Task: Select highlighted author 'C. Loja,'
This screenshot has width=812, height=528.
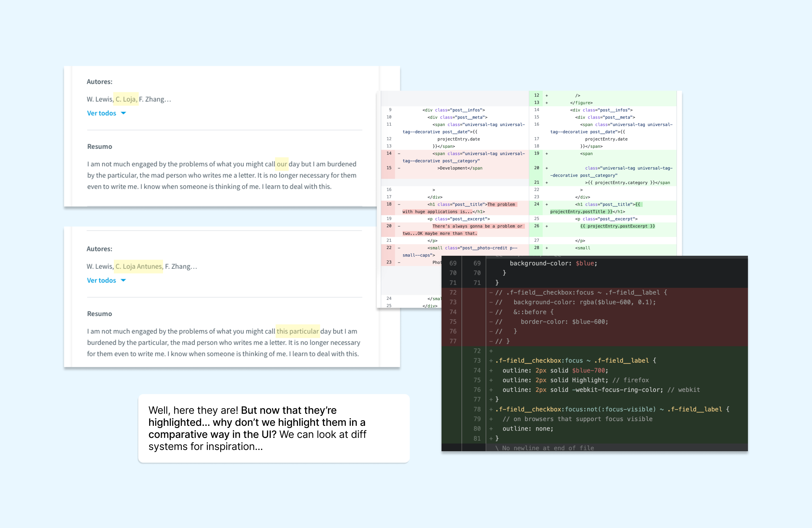Action: [126, 99]
